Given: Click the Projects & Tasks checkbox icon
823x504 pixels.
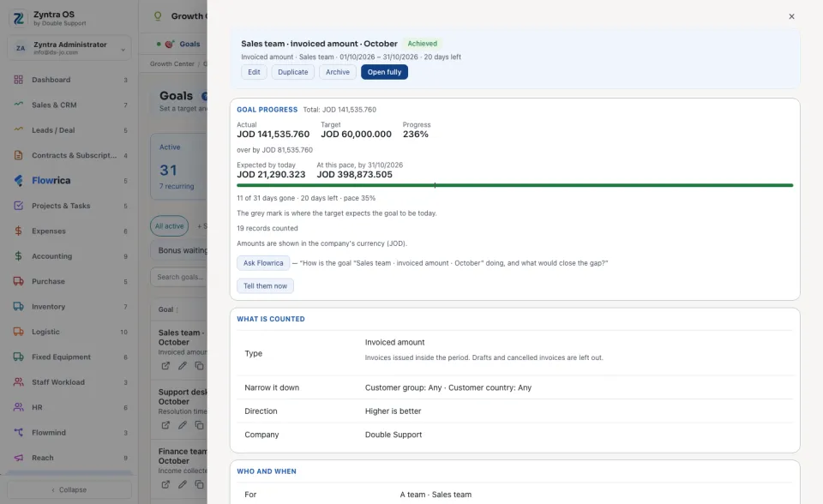Looking at the screenshot, I should 18,205.
